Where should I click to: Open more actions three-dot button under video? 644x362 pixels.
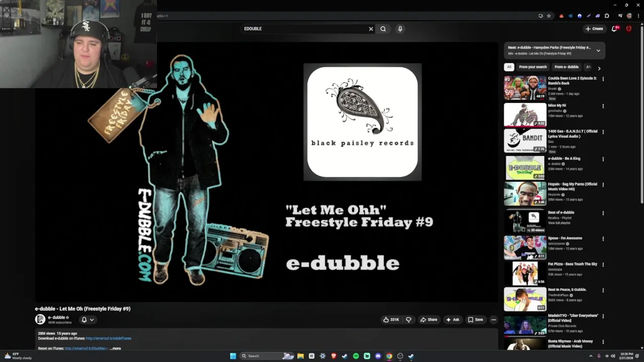(493, 320)
